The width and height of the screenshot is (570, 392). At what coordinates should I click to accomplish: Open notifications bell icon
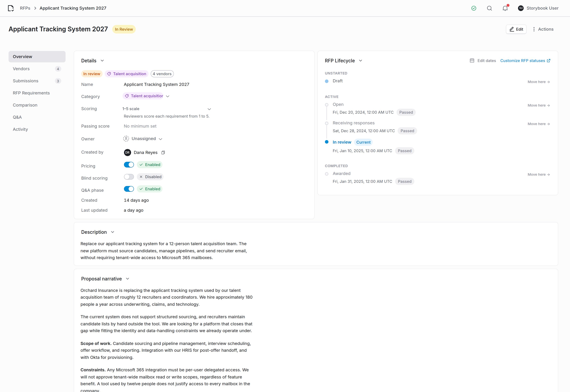pyautogui.click(x=505, y=8)
